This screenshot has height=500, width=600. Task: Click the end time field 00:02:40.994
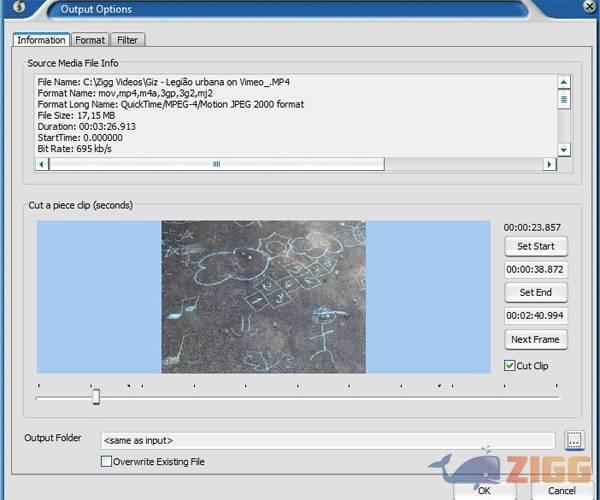pos(535,316)
